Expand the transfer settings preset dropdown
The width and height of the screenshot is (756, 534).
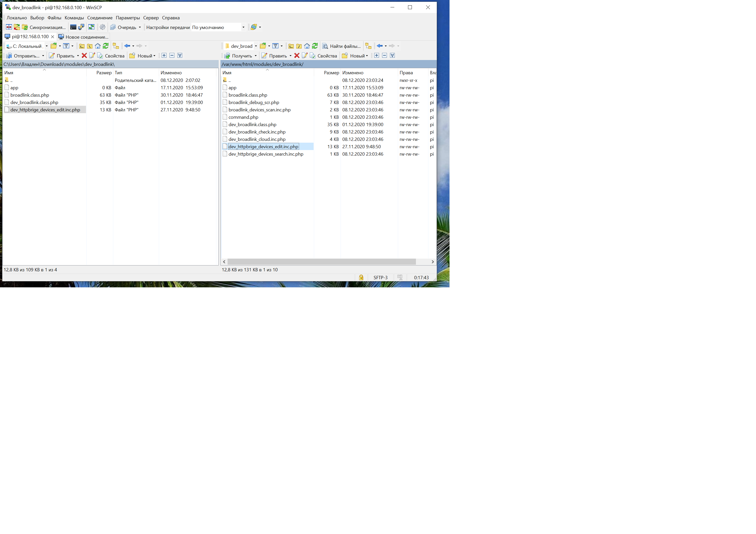(243, 27)
